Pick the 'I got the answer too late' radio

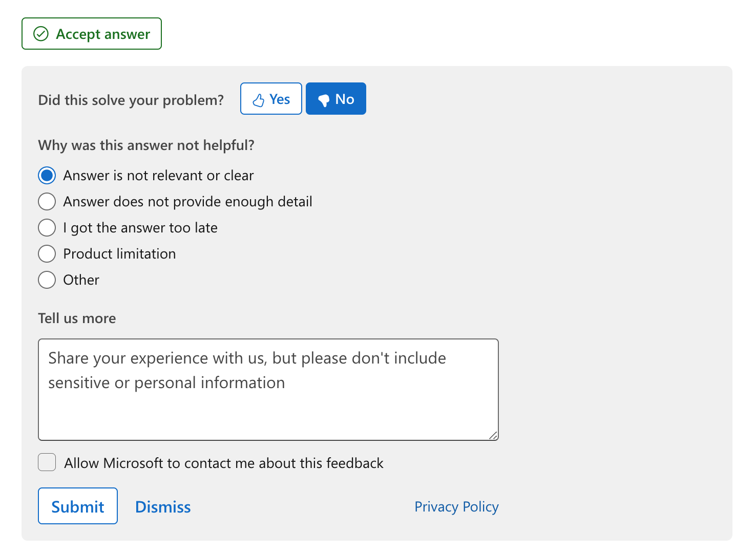click(47, 227)
